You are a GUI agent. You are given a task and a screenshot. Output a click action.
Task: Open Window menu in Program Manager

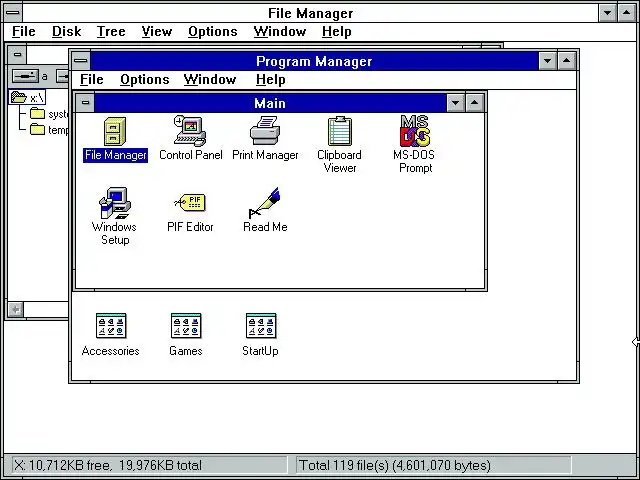pyautogui.click(x=210, y=80)
